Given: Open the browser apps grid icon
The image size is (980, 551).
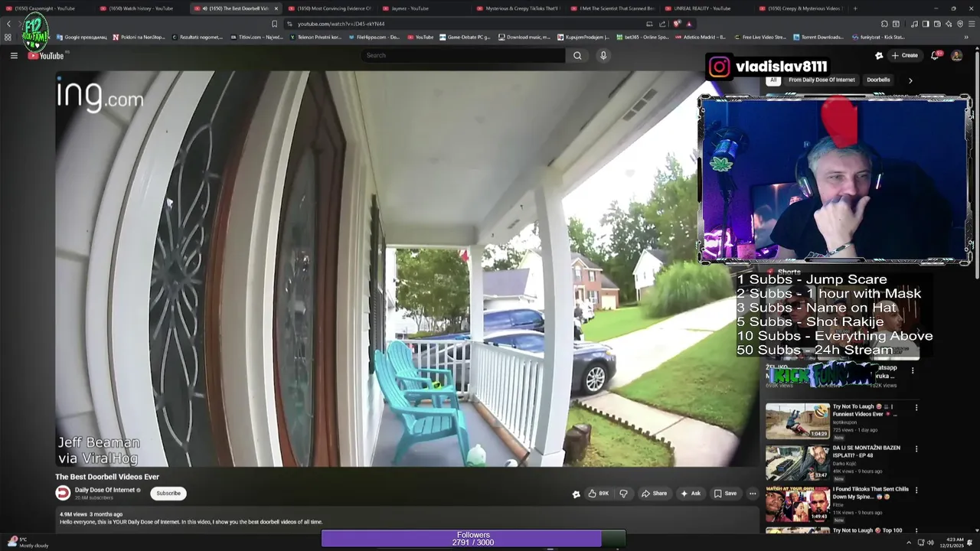Looking at the screenshot, I should tap(8, 37).
